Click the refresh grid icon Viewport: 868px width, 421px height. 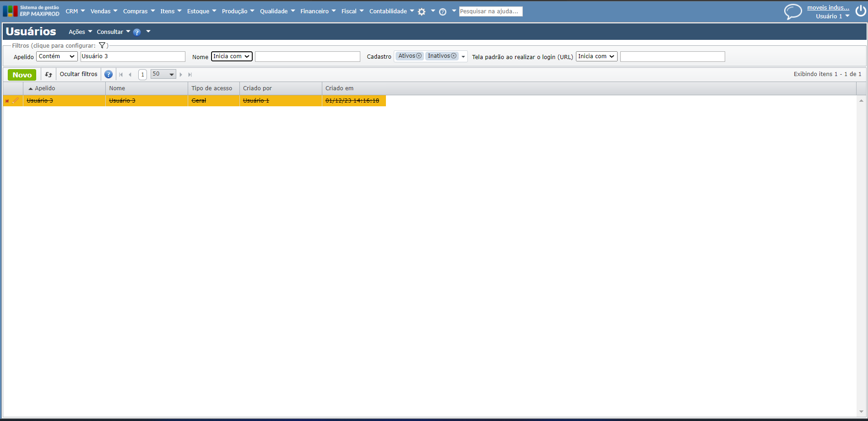point(49,75)
